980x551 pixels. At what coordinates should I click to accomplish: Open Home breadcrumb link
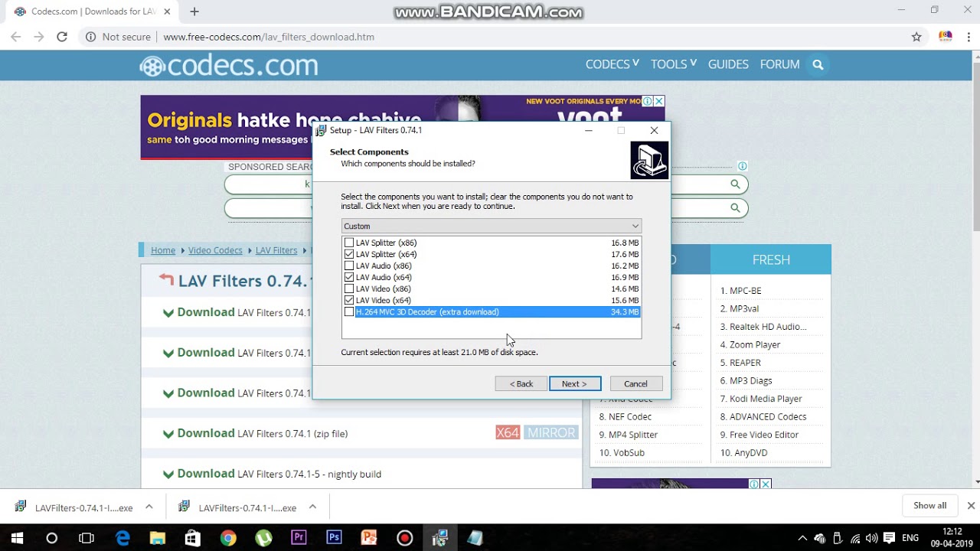tap(163, 250)
